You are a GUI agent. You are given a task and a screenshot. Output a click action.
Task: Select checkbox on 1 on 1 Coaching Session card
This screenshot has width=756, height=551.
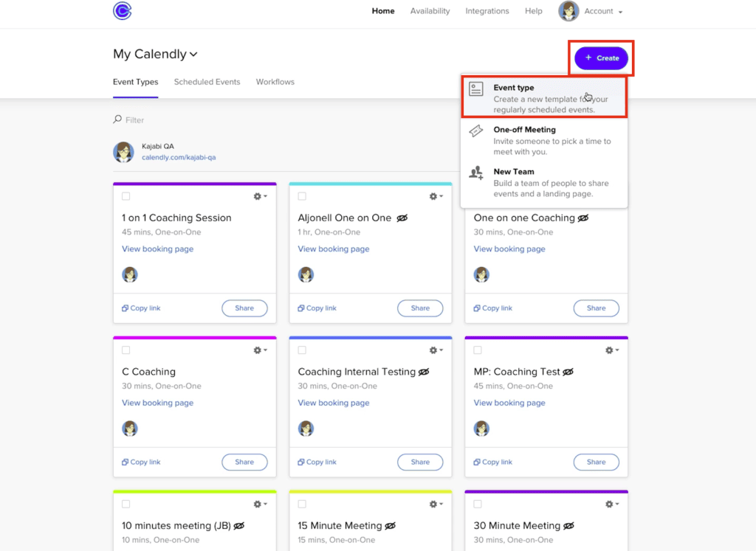point(126,196)
